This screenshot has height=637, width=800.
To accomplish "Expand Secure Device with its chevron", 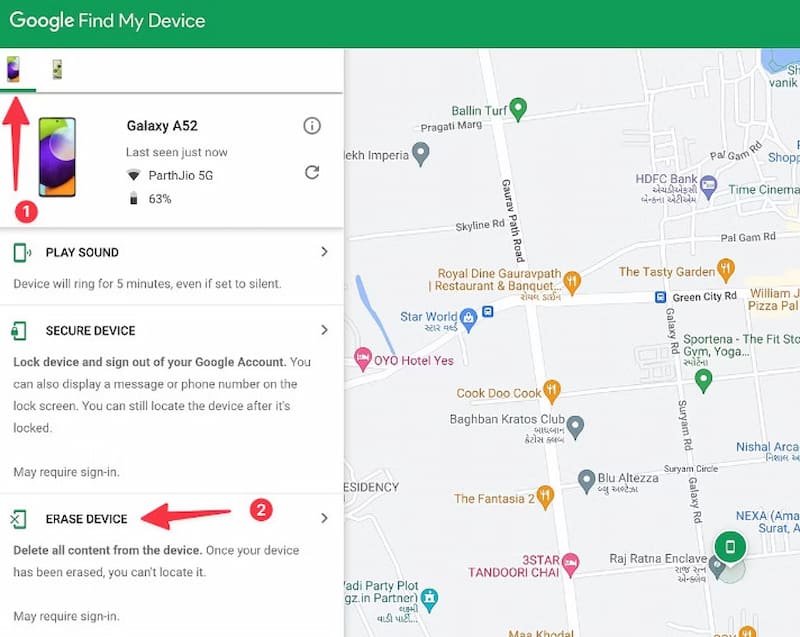I will click(324, 330).
